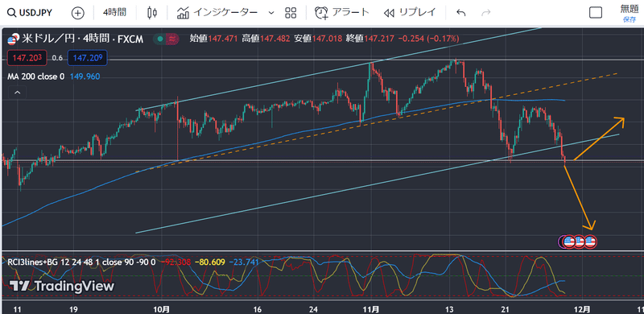Click the blue 147.209 buy price button

tap(88, 58)
